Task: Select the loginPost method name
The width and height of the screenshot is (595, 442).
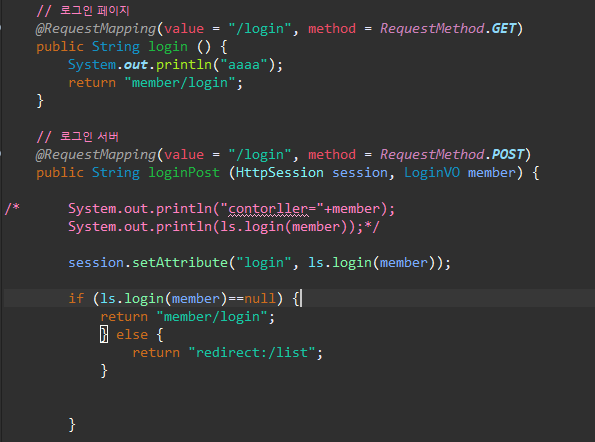Action: [184, 173]
